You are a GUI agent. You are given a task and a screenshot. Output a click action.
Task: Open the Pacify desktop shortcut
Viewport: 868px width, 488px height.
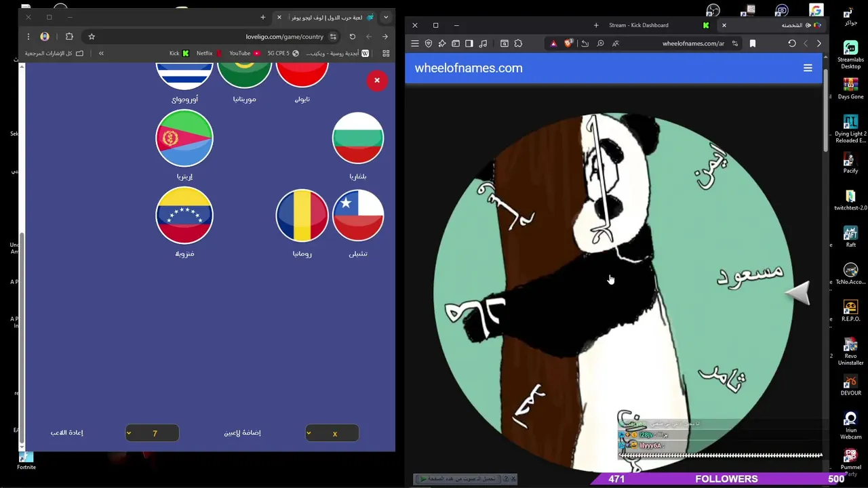pos(850,163)
